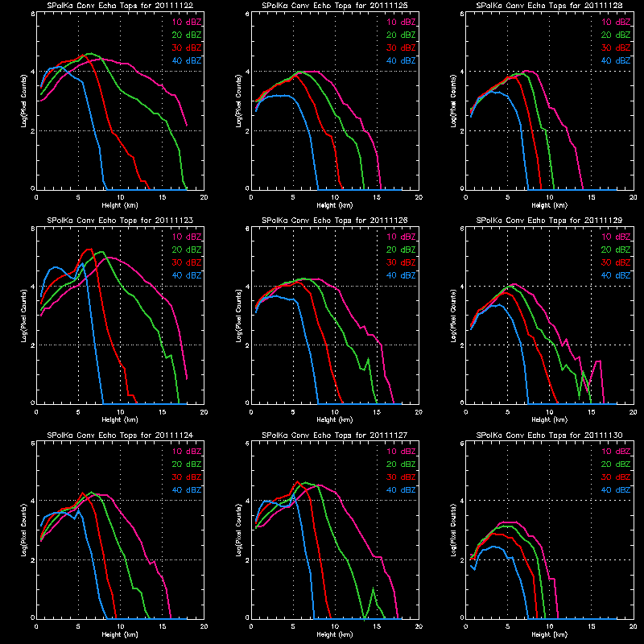Select the Log(Pixel Counts) axis label of the 20111122 plot

[x=24, y=101]
